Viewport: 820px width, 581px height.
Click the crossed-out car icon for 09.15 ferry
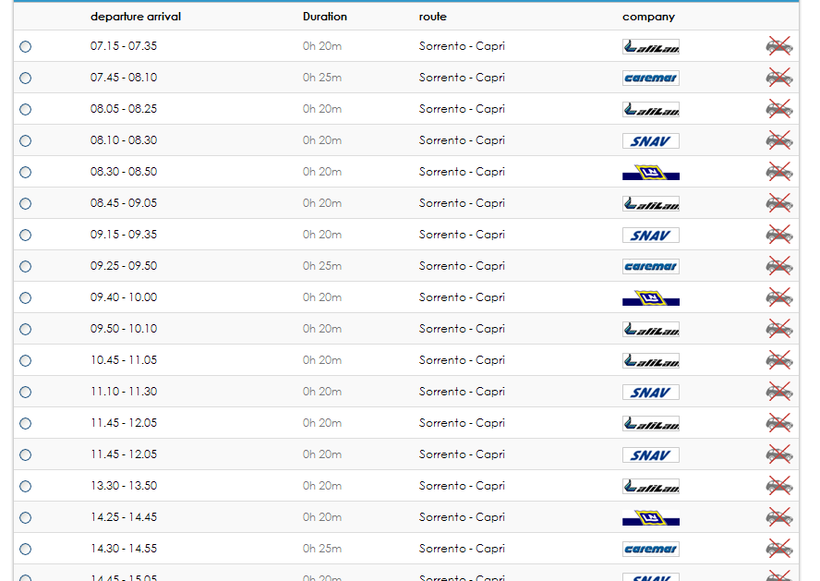(779, 235)
